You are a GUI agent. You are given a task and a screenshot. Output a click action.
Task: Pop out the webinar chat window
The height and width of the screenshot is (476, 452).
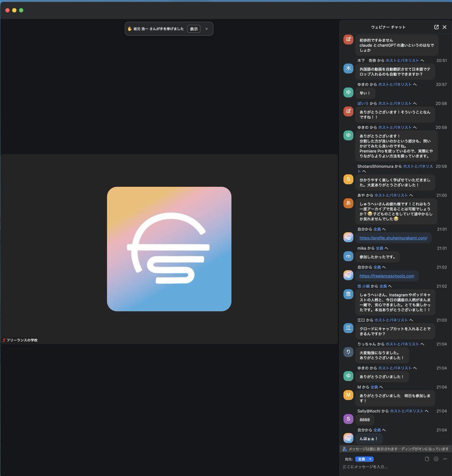tap(437, 27)
